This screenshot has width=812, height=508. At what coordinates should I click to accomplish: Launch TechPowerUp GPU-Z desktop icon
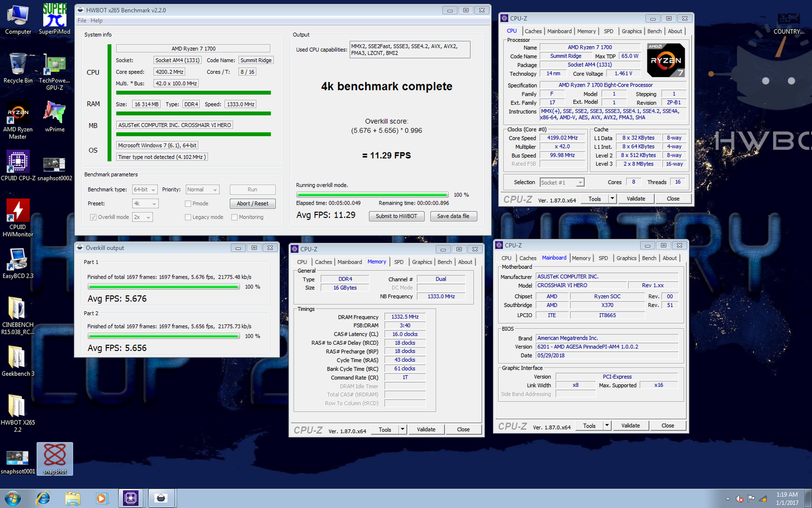coord(55,71)
